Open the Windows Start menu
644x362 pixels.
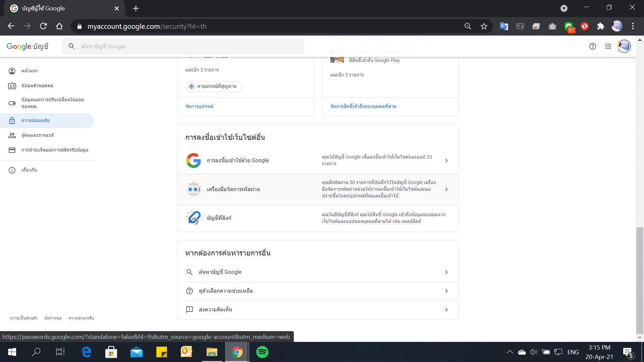click(12, 352)
